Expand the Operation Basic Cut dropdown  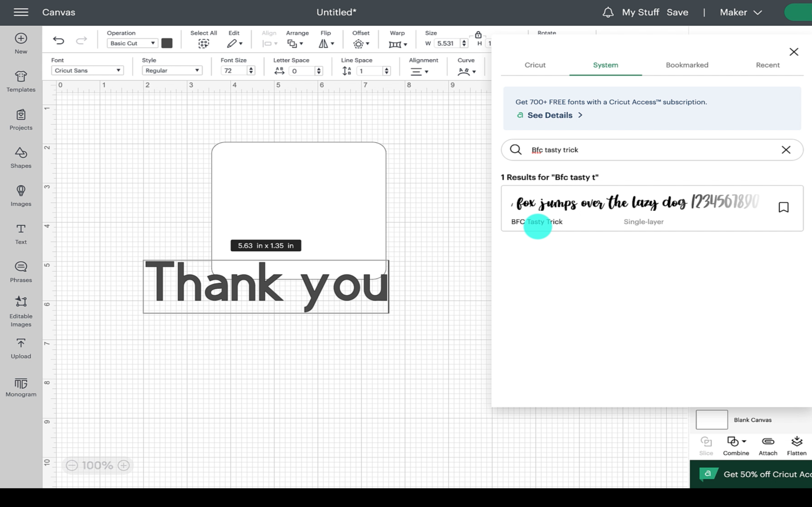click(x=132, y=43)
